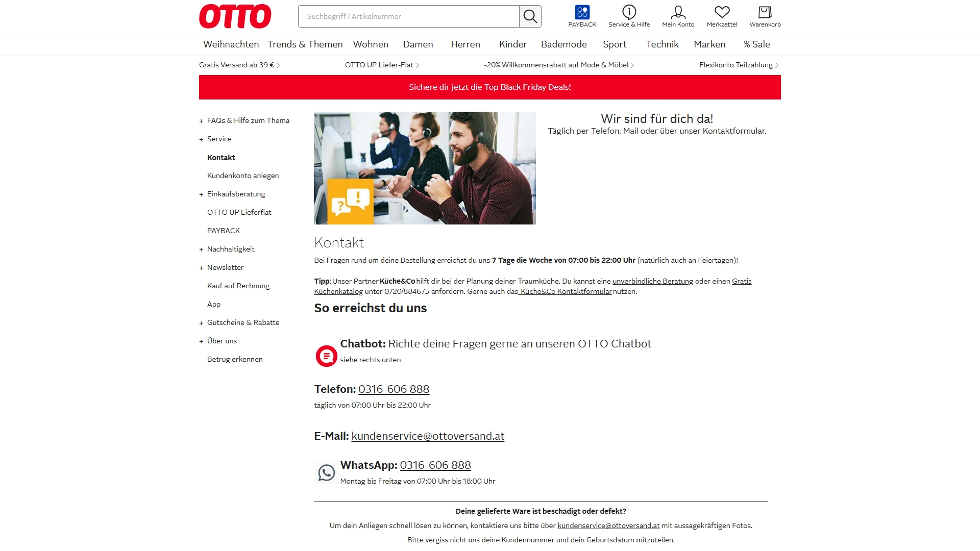Click -20% Willkommensrabatt auf Mode & Möbel
The width and height of the screenshot is (980, 551).
[559, 65]
